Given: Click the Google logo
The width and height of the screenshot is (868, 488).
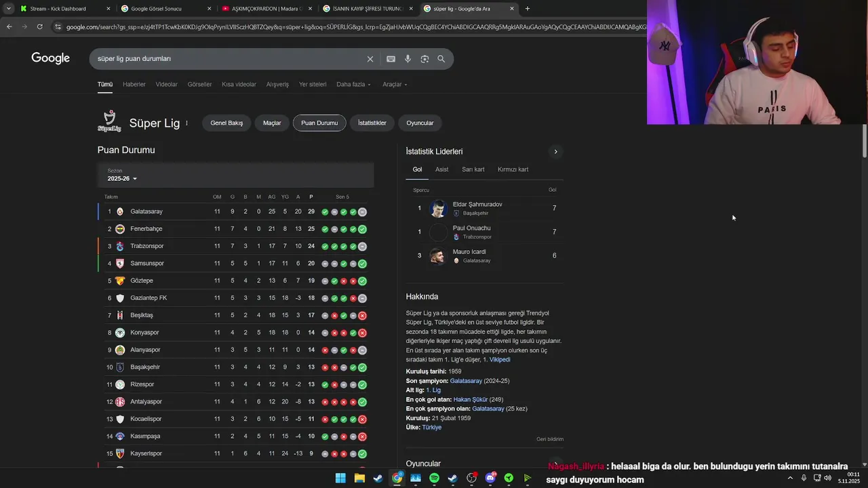Looking at the screenshot, I should (x=51, y=58).
